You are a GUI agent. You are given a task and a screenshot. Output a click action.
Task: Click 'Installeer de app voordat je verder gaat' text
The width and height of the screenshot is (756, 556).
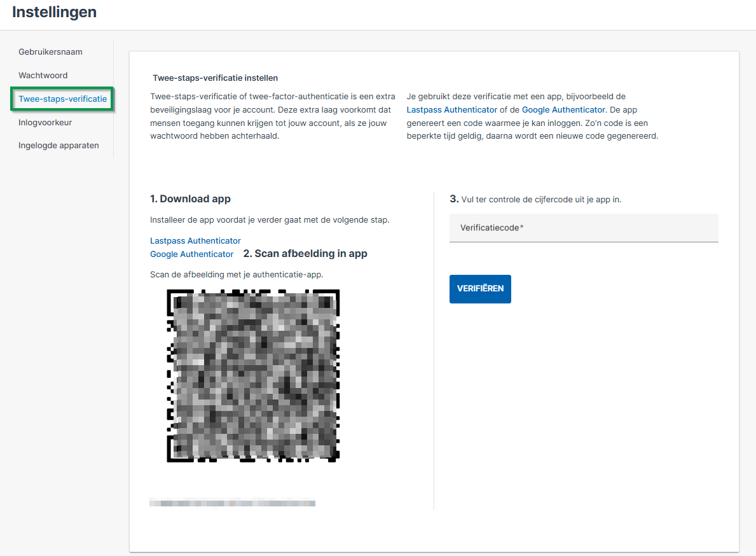pyautogui.click(x=270, y=220)
